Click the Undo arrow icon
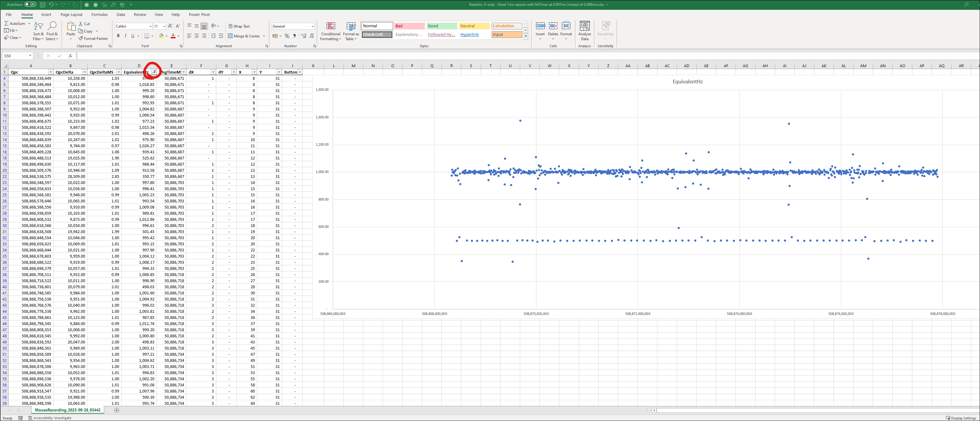 [51, 5]
